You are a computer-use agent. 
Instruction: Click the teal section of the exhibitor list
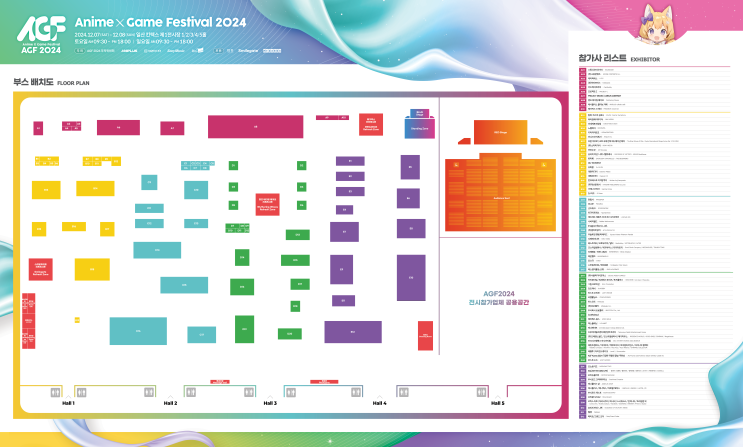[654, 235]
